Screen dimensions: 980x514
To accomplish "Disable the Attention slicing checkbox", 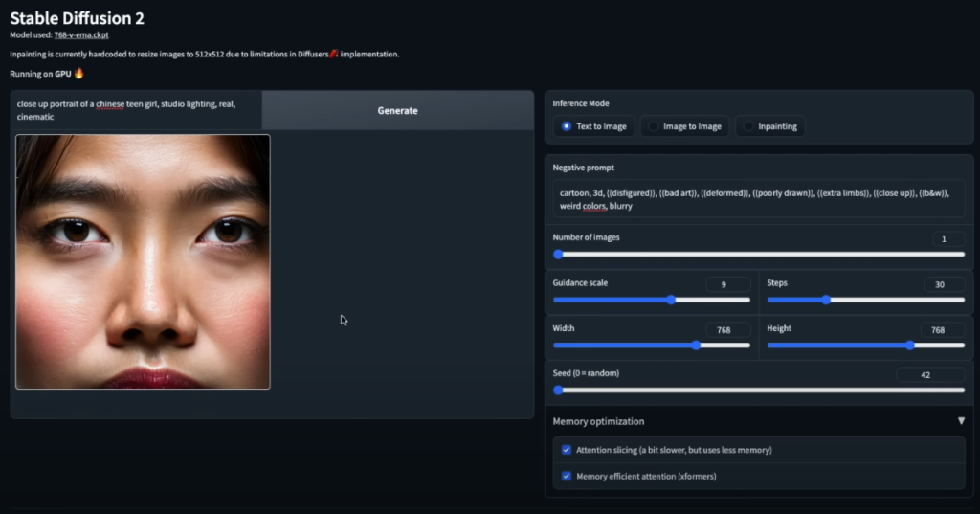I will pos(567,450).
